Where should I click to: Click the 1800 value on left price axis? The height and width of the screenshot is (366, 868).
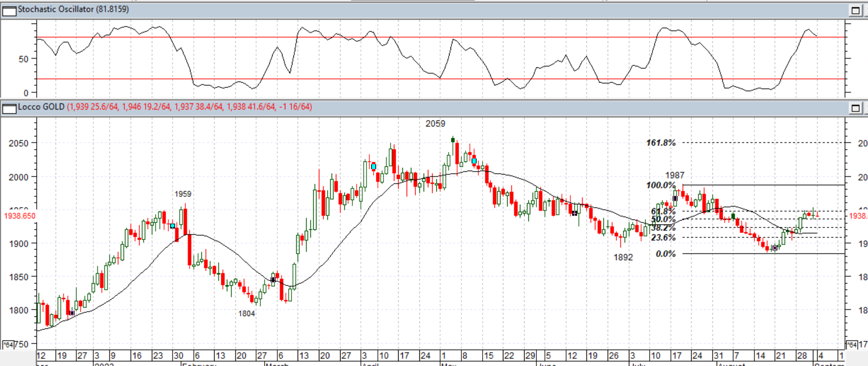tap(18, 310)
